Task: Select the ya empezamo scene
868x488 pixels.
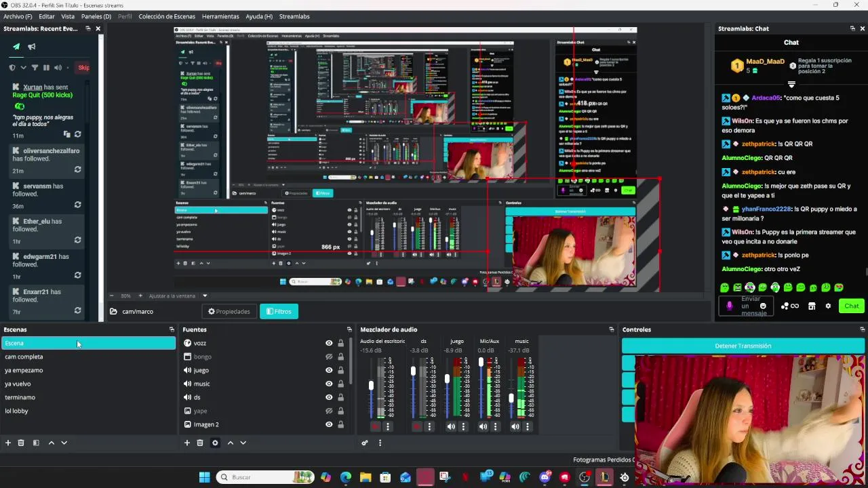Action: (x=88, y=370)
